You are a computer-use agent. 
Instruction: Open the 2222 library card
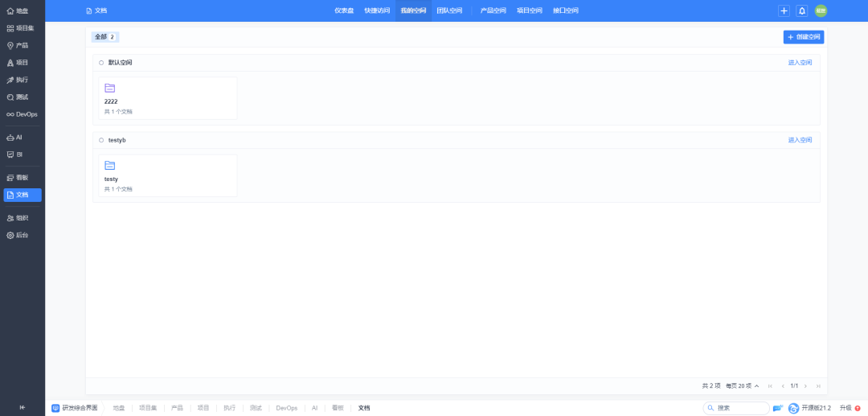(168, 98)
